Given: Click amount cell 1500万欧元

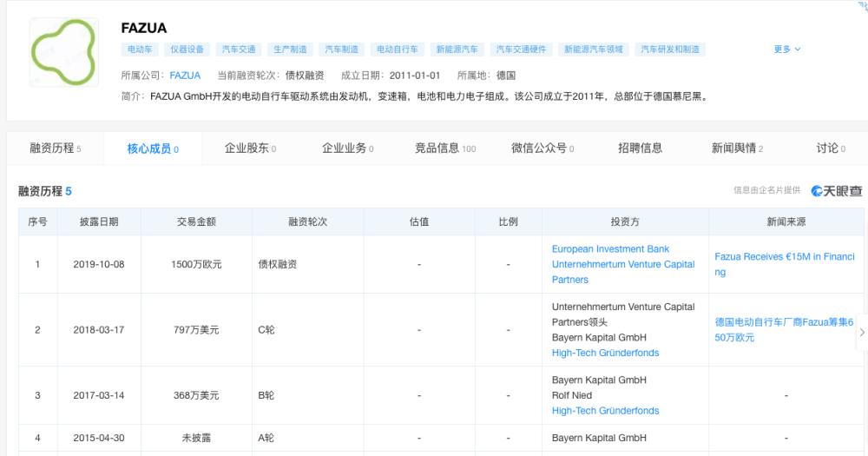Looking at the screenshot, I should (196, 264).
